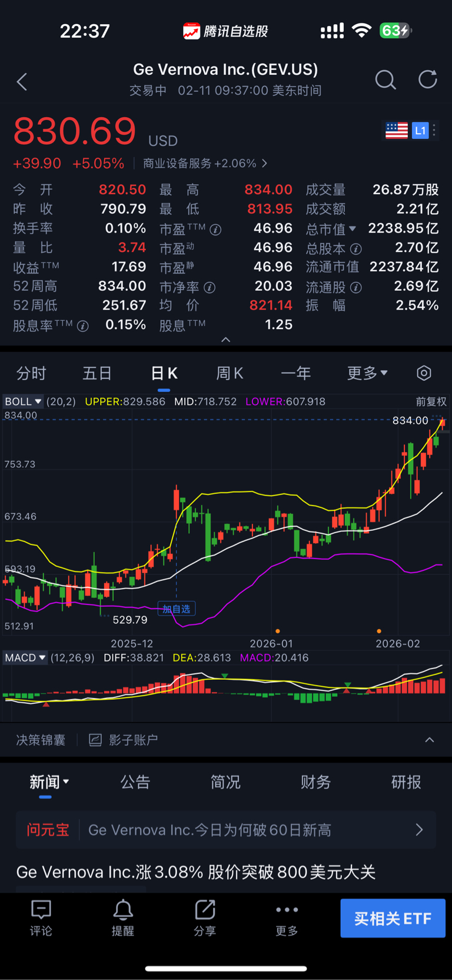This screenshot has height=980, width=452.
Task: Open the 简况 tab
Action: [x=225, y=782]
